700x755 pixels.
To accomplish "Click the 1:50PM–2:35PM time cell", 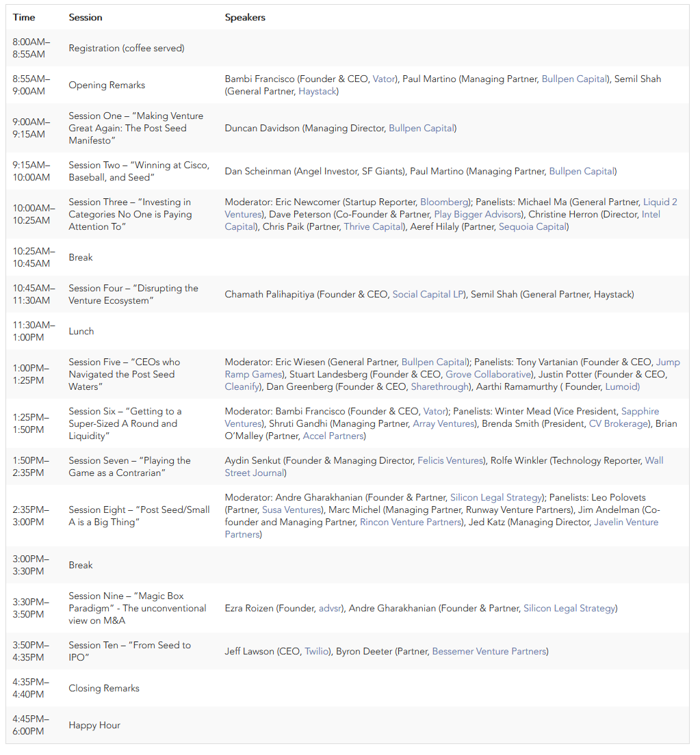I will (31, 467).
